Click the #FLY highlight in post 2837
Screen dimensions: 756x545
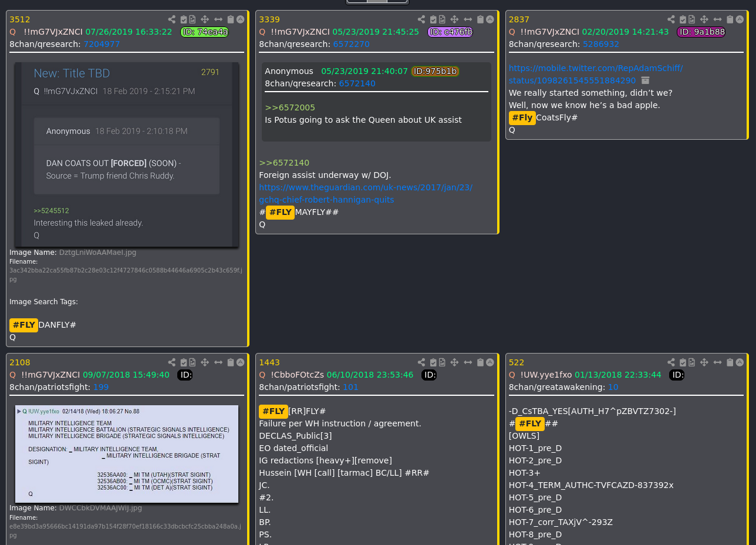(x=522, y=117)
